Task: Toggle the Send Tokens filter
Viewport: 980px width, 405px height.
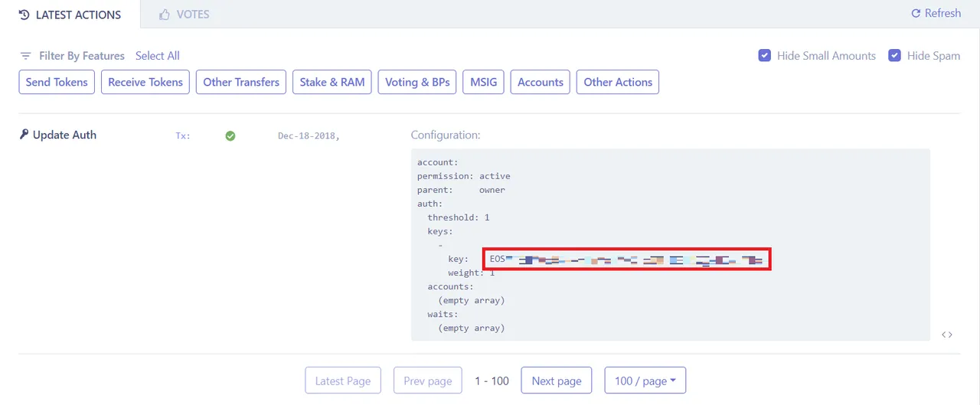Action: point(57,82)
